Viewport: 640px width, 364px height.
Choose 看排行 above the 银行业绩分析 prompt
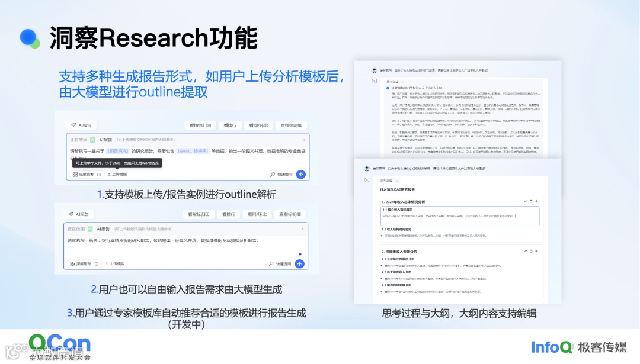(228, 214)
